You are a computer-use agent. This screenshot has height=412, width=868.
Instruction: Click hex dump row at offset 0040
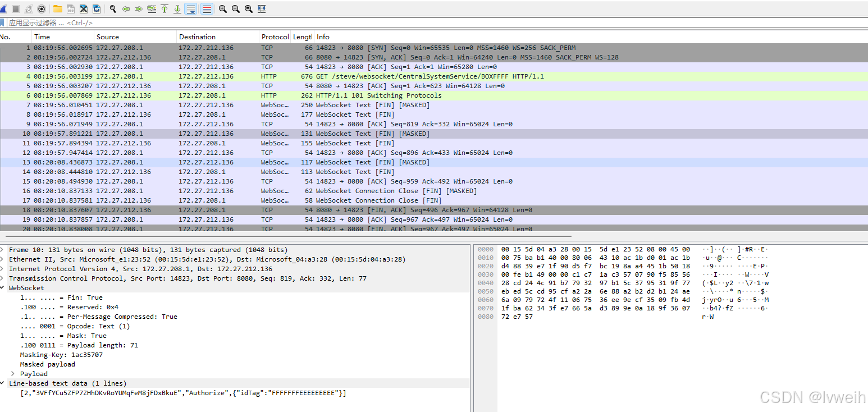(x=623, y=283)
